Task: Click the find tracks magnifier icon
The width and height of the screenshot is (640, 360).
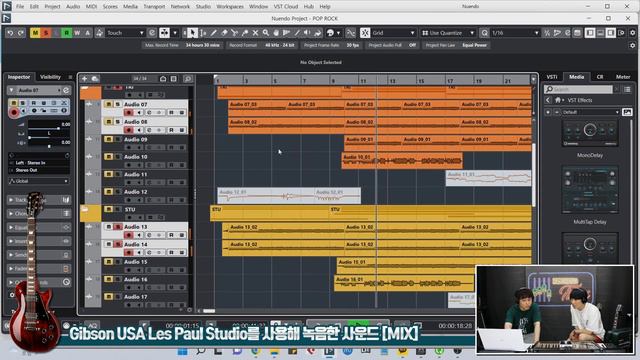Action: (188, 79)
